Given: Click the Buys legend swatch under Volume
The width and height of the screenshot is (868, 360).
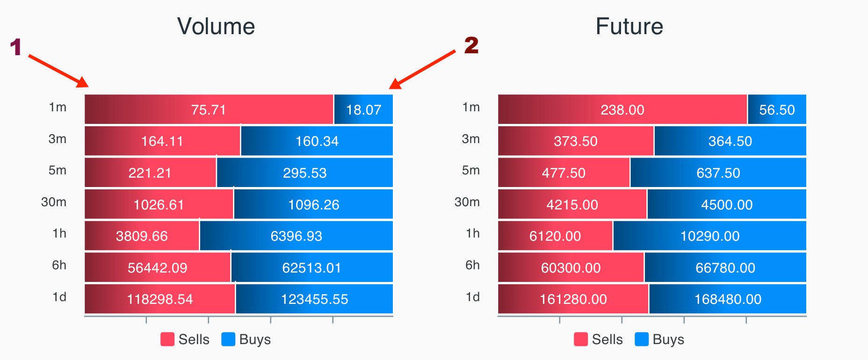Looking at the screenshot, I should click(x=228, y=339).
